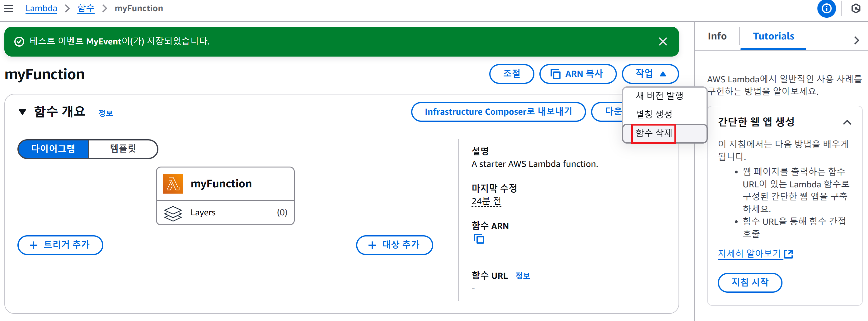This screenshot has width=868, height=321.
Task: Click the orange Lambda function icon
Action: 173,183
